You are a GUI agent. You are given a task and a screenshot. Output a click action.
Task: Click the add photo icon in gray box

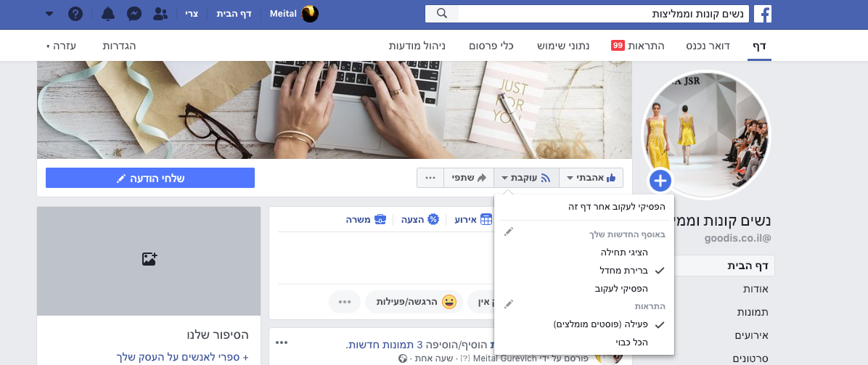[149, 258]
